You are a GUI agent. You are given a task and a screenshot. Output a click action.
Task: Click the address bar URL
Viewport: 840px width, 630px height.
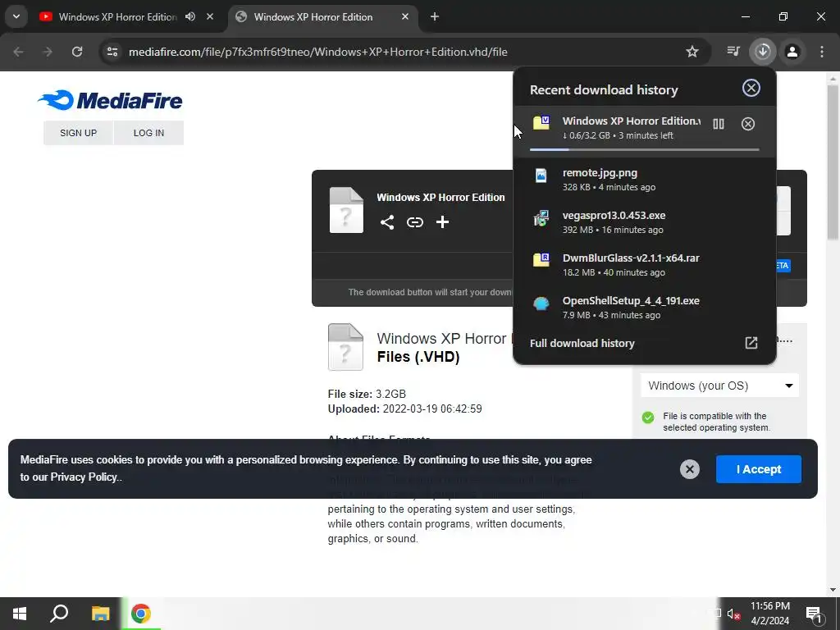pos(317,52)
